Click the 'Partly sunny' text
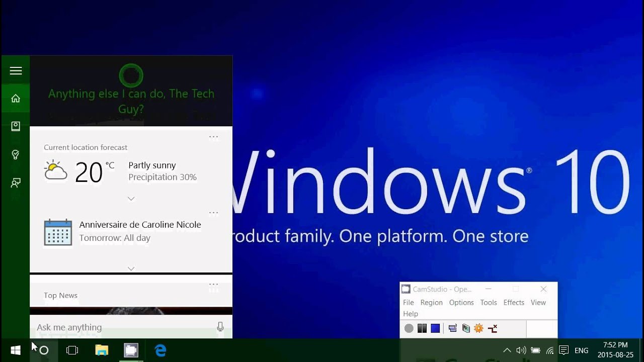The width and height of the screenshot is (644, 362). click(152, 165)
